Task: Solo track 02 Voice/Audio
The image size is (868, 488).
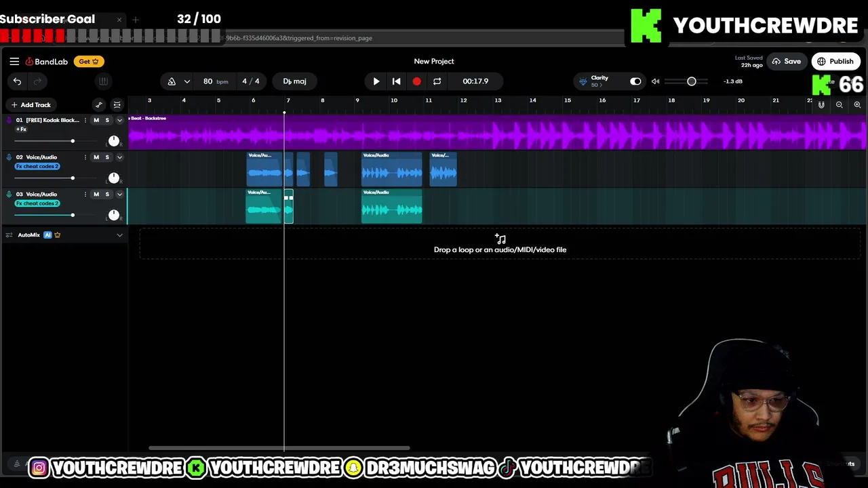Action: [x=107, y=157]
